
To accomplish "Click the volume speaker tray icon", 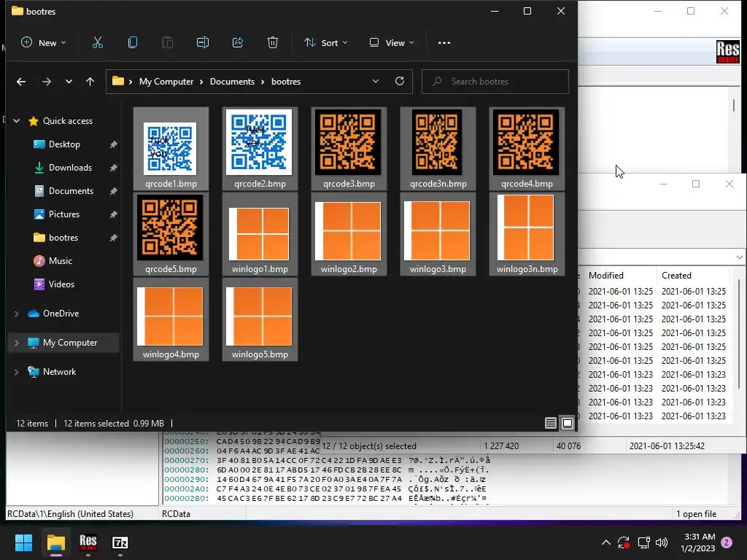I will tap(662, 542).
